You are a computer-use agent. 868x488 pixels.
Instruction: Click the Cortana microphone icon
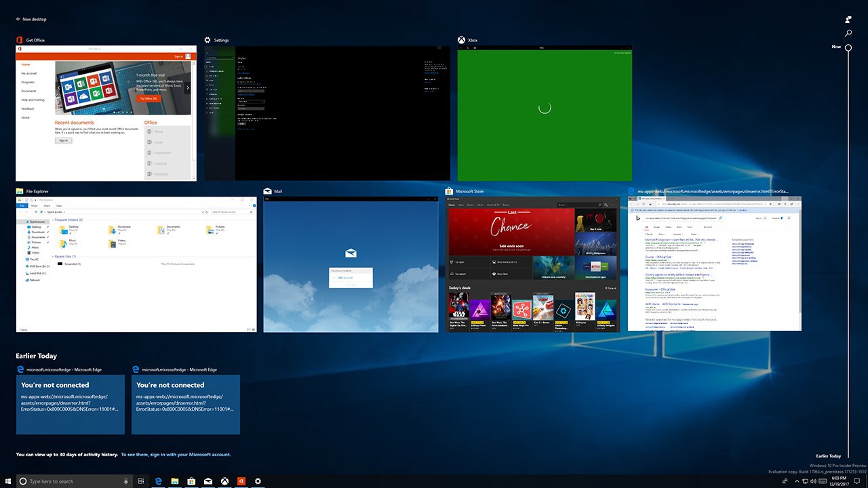coord(126,481)
